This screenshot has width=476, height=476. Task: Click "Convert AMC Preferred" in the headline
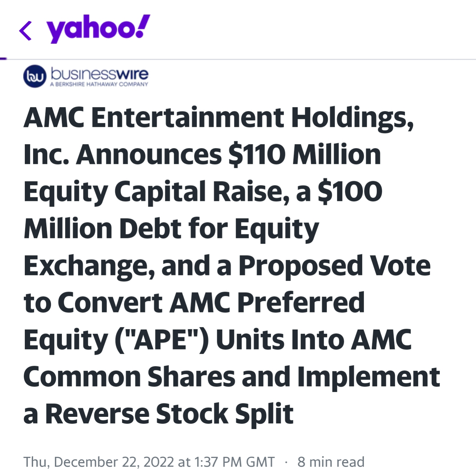point(212,303)
